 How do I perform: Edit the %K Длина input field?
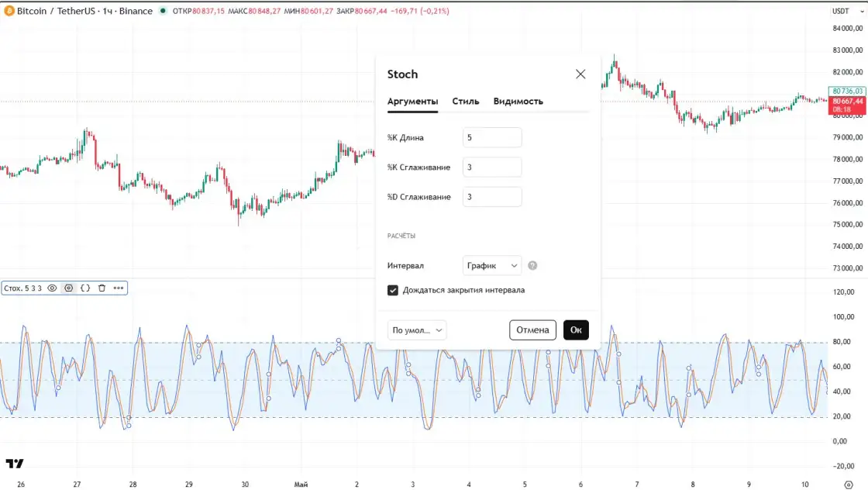492,137
